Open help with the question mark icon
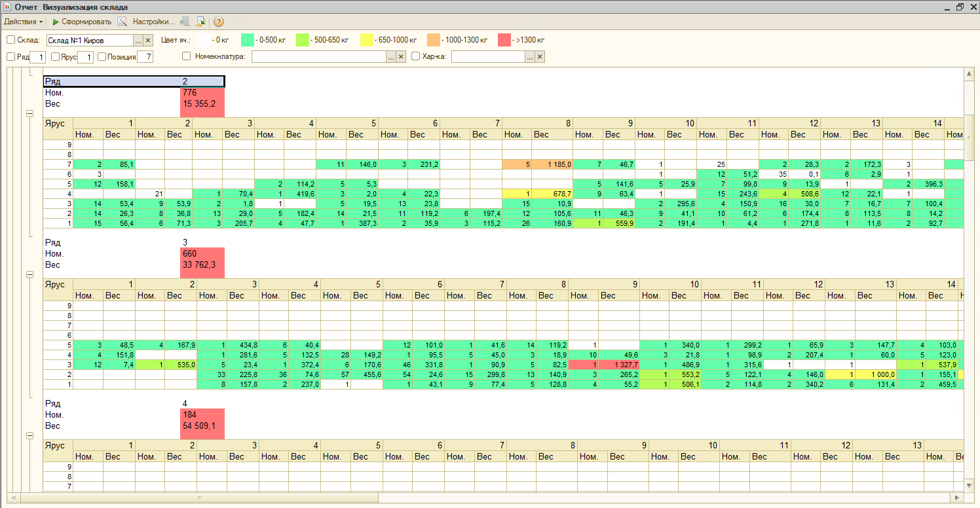 219,22
